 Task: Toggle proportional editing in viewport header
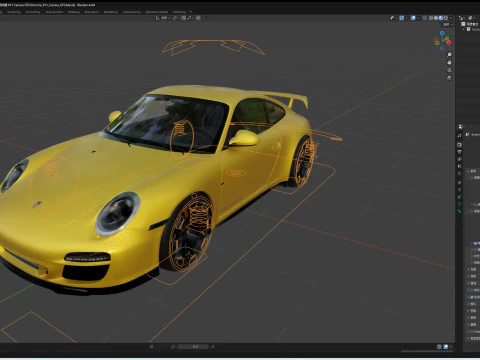(198, 18)
